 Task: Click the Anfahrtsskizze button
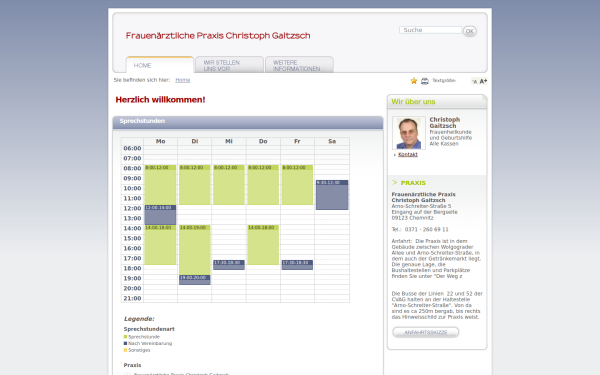(426, 332)
